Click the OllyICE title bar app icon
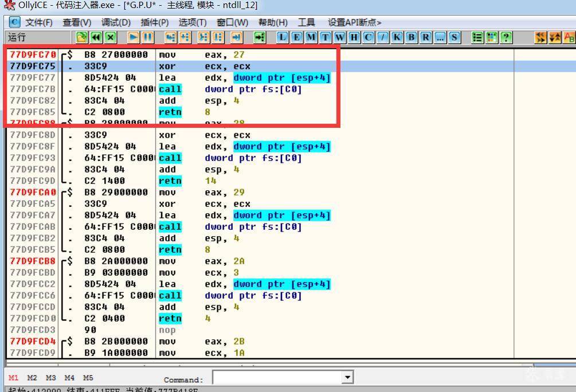 coord(9,5)
